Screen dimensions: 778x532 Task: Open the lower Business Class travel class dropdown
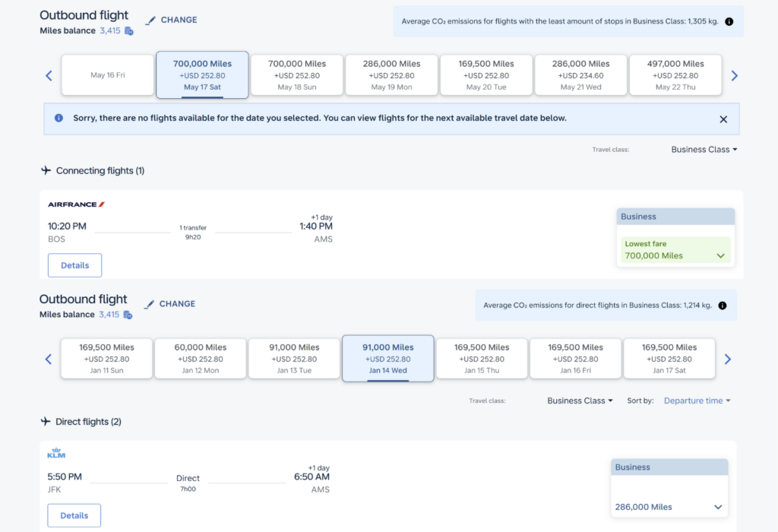point(580,401)
